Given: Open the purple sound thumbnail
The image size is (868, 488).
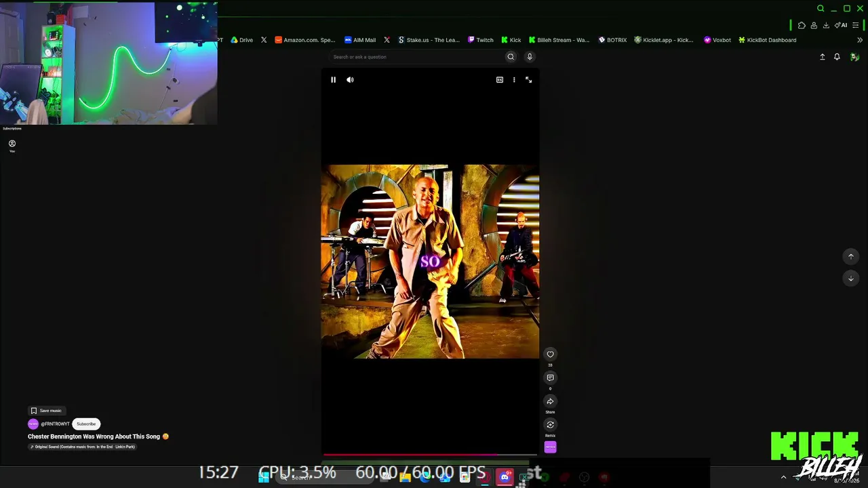Looking at the screenshot, I should (550, 447).
